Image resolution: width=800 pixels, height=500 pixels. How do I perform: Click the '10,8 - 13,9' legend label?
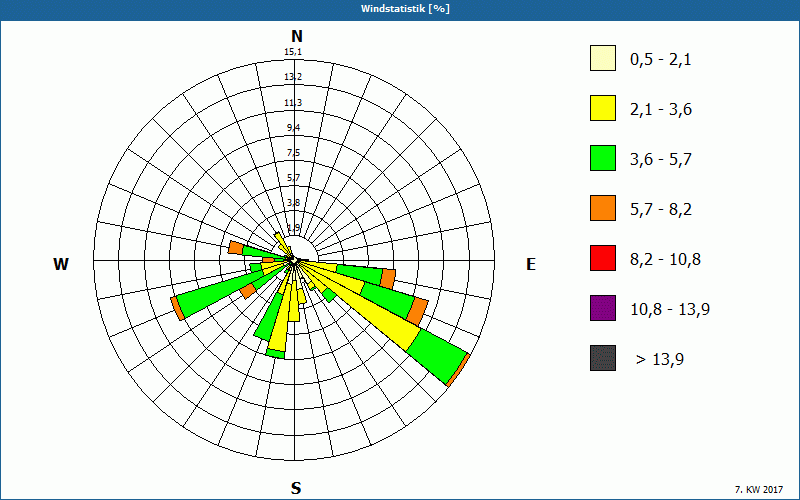point(670,310)
